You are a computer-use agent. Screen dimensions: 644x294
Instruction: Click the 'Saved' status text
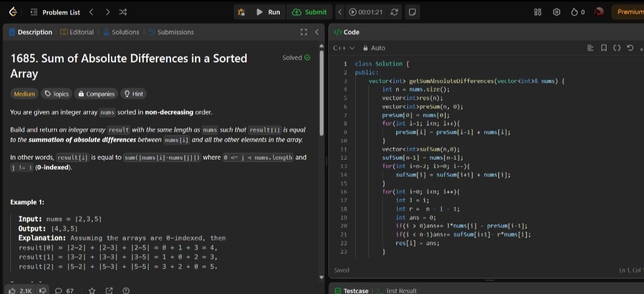[x=342, y=270]
